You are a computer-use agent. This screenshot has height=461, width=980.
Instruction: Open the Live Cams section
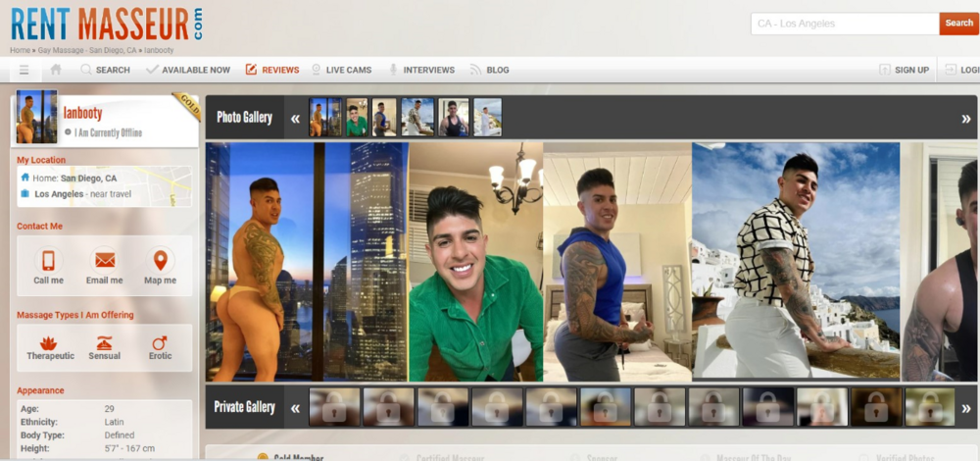tap(341, 70)
